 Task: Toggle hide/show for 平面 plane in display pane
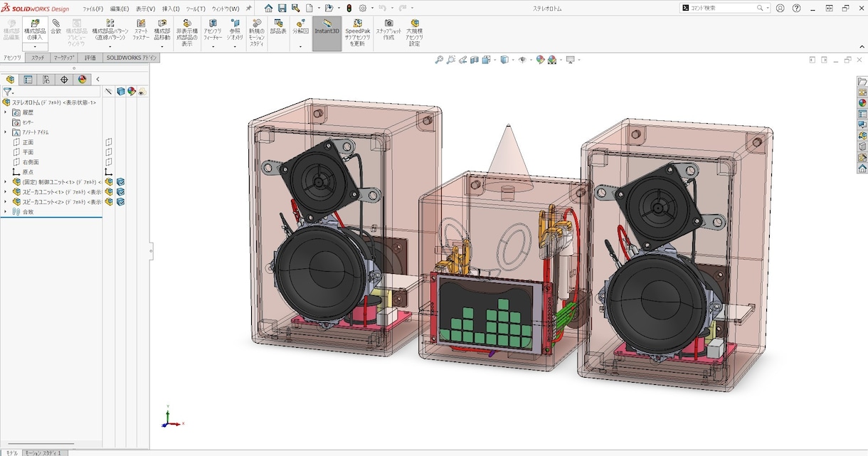pos(109,152)
